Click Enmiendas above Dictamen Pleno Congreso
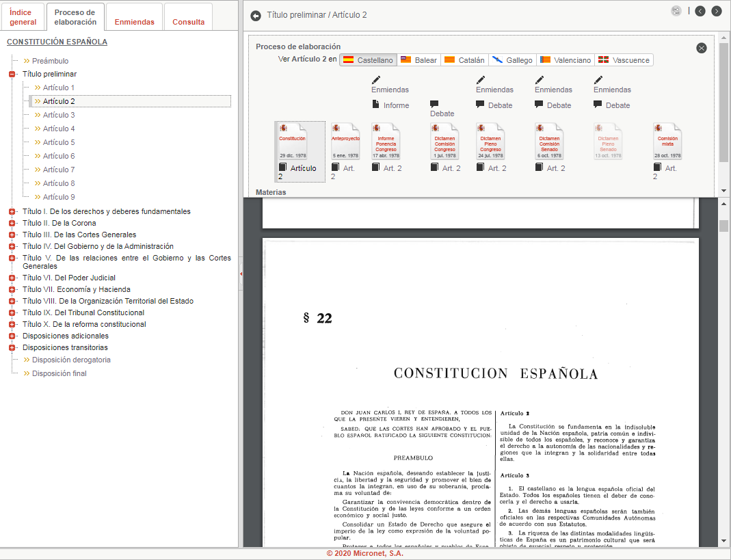 click(494, 85)
